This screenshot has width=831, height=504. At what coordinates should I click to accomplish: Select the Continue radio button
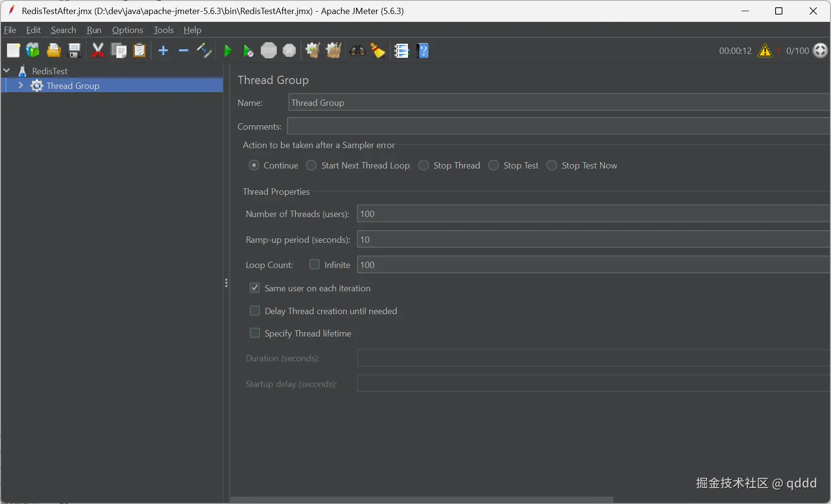point(254,165)
